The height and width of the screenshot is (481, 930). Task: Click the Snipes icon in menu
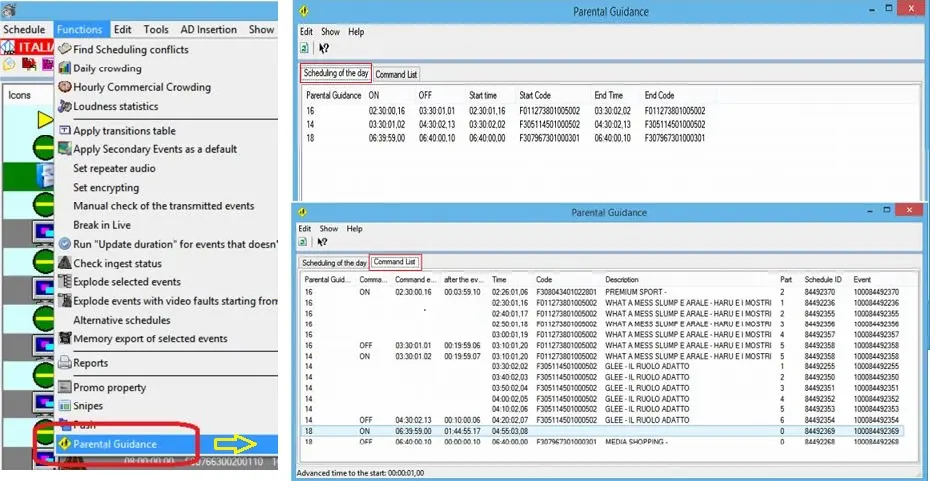point(65,406)
